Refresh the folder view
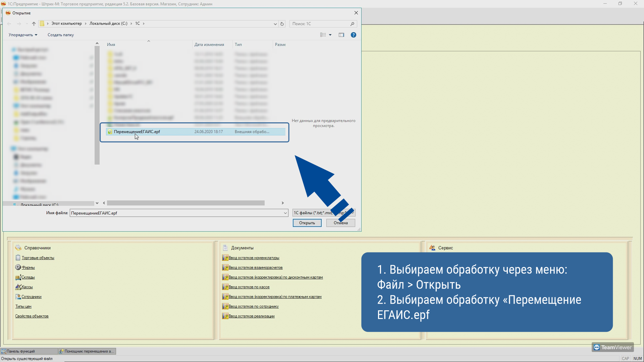Viewport: 644px width, 362px height. click(x=282, y=24)
